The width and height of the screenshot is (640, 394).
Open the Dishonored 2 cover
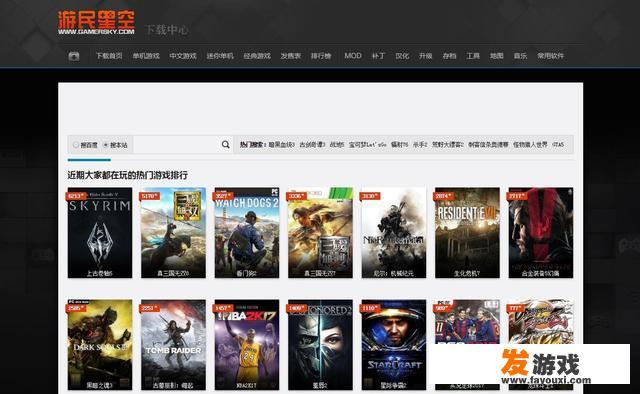[320, 345]
